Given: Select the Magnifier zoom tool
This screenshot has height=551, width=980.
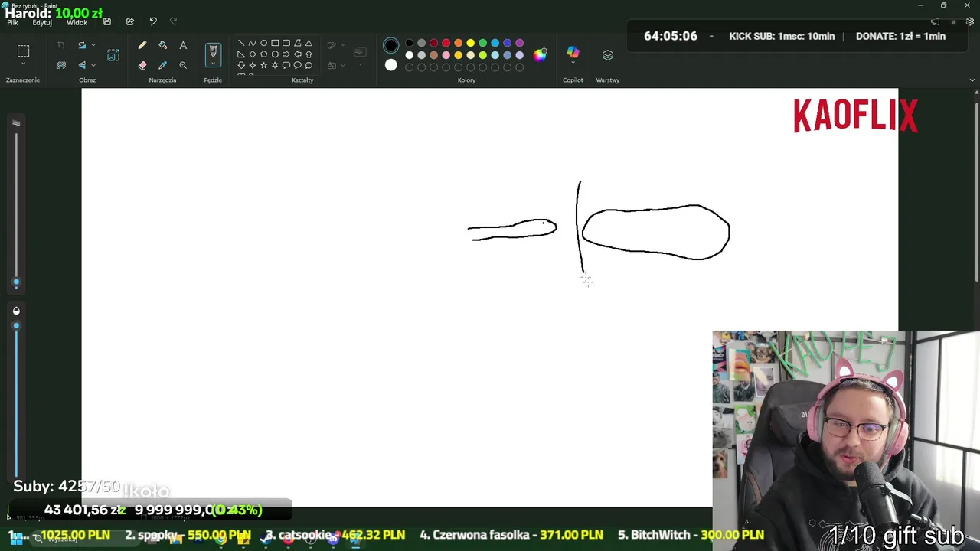Looking at the screenshot, I should (183, 65).
